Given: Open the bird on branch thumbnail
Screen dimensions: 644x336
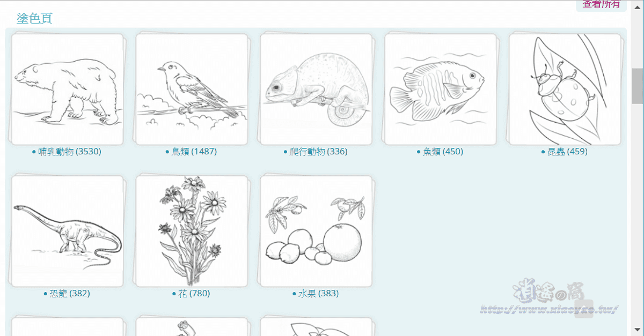Looking at the screenshot, I should 192,89.
